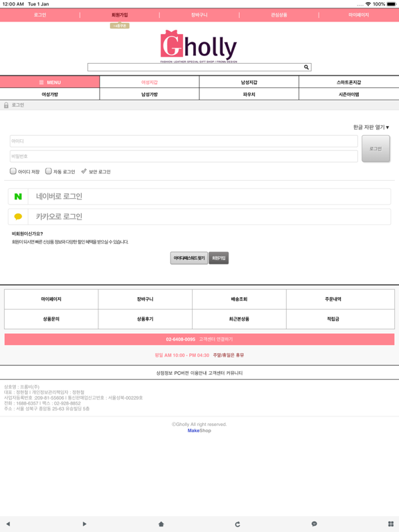Tap the browser forward arrow
Viewport: 399px width, 532px height.
coord(85,524)
